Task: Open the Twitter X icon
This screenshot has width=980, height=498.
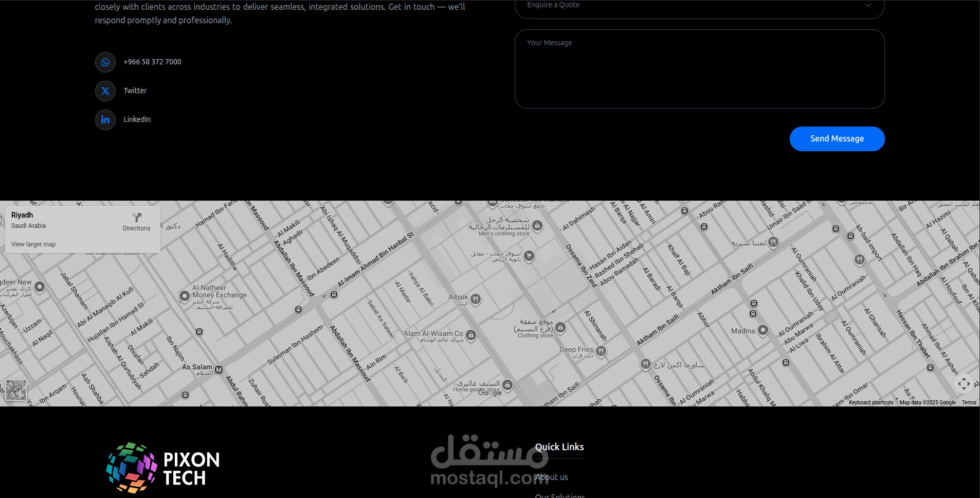Action: click(105, 91)
